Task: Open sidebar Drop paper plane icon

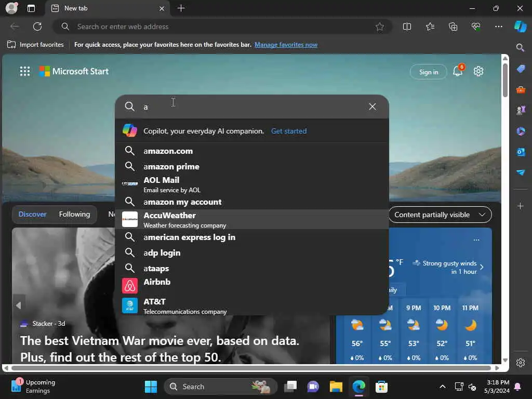Action: (x=521, y=172)
